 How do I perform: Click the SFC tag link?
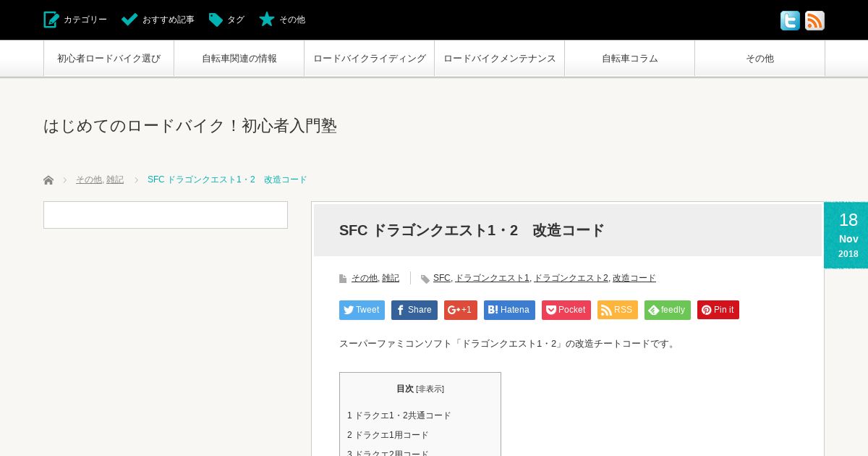tap(441, 278)
